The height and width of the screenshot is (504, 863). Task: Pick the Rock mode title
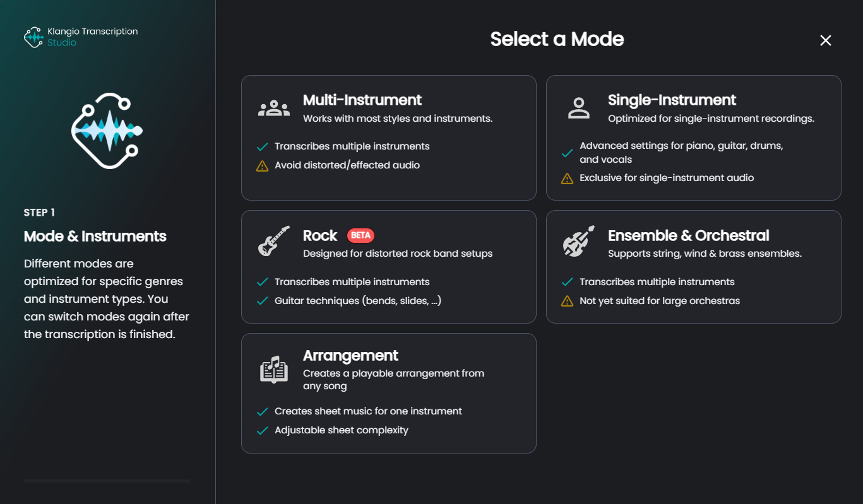(320, 235)
